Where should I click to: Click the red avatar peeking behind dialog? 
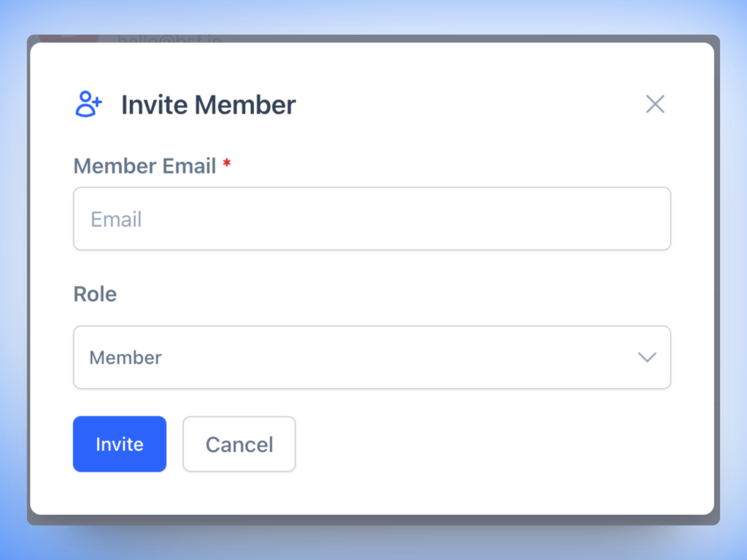click(69, 38)
